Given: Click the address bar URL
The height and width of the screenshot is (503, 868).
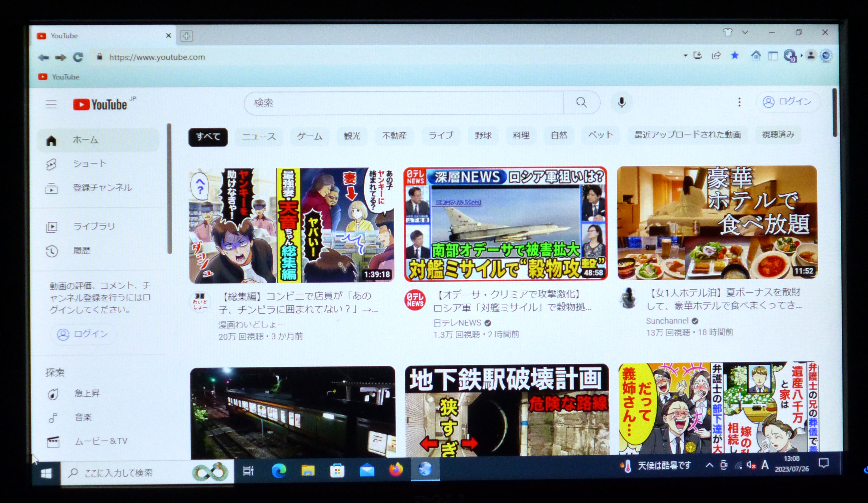Looking at the screenshot, I should 157,57.
